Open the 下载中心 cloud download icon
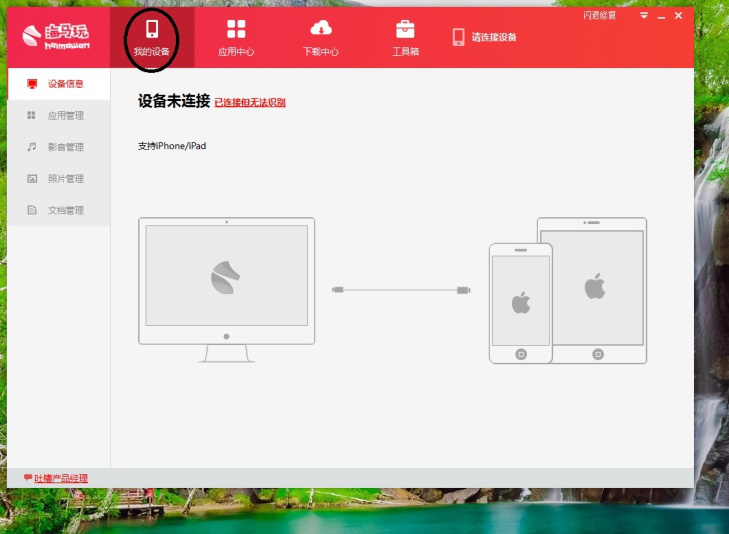This screenshot has height=534, width=729. 321,30
